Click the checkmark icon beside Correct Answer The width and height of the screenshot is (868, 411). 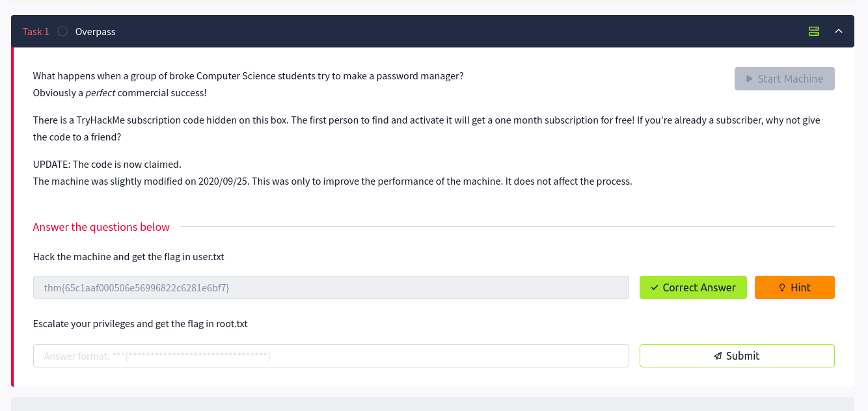click(x=654, y=287)
